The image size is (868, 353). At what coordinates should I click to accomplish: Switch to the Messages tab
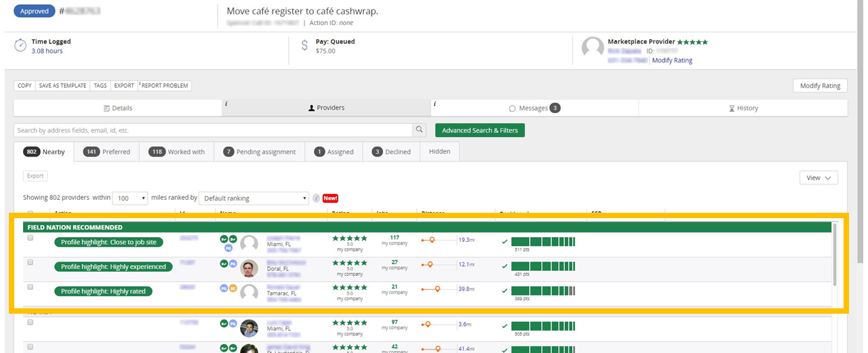point(534,108)
